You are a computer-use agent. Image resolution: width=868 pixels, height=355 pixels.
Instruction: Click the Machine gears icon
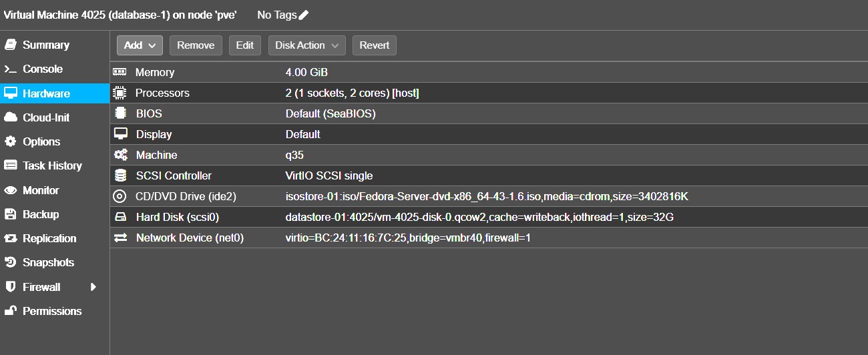(120, 155)
